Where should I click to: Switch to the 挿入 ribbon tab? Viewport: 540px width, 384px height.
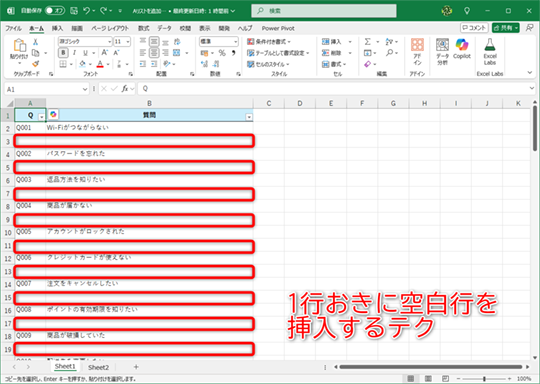[x=57, y=28]
